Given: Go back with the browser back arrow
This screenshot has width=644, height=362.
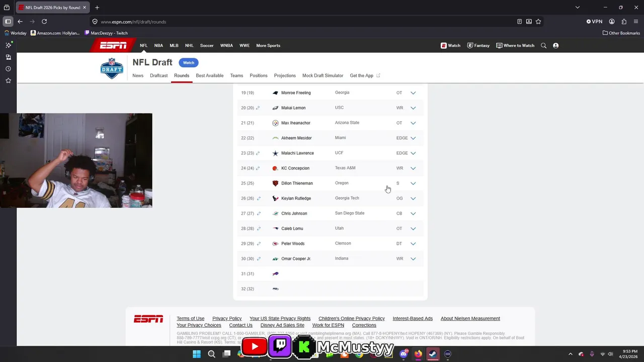Looking at the screenshot, I should click(x=20, y=22).
